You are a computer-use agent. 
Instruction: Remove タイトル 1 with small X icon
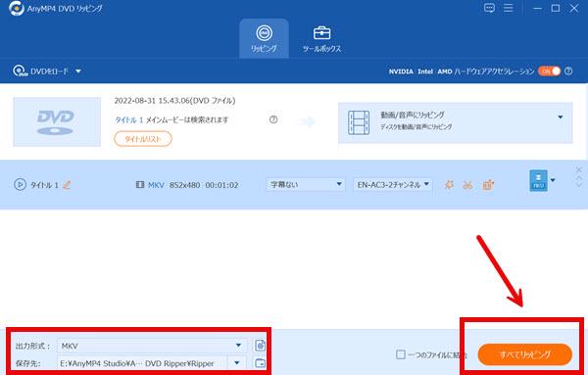578,169
